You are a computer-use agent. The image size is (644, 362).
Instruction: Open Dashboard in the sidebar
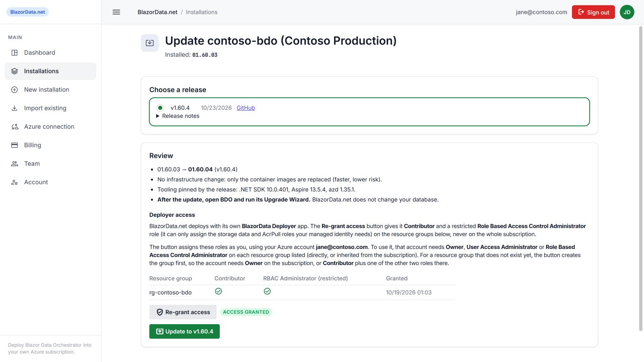(x=50, y=53)
